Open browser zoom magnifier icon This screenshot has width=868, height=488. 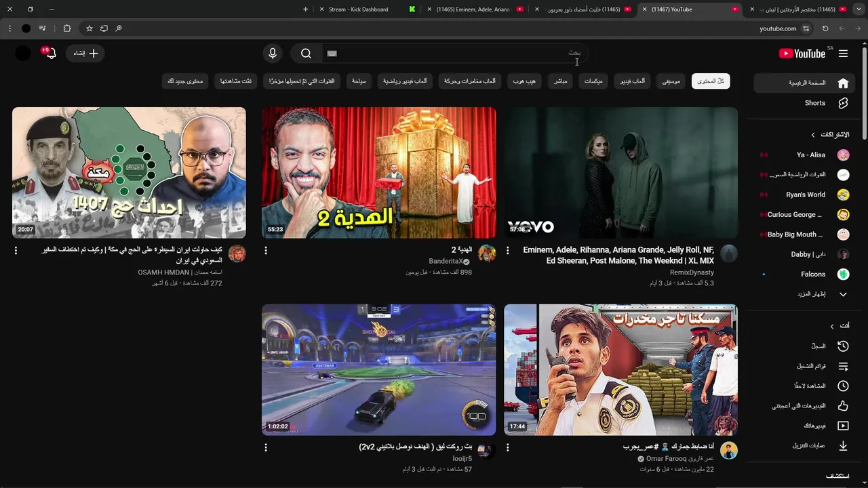[x=119, y=28]
